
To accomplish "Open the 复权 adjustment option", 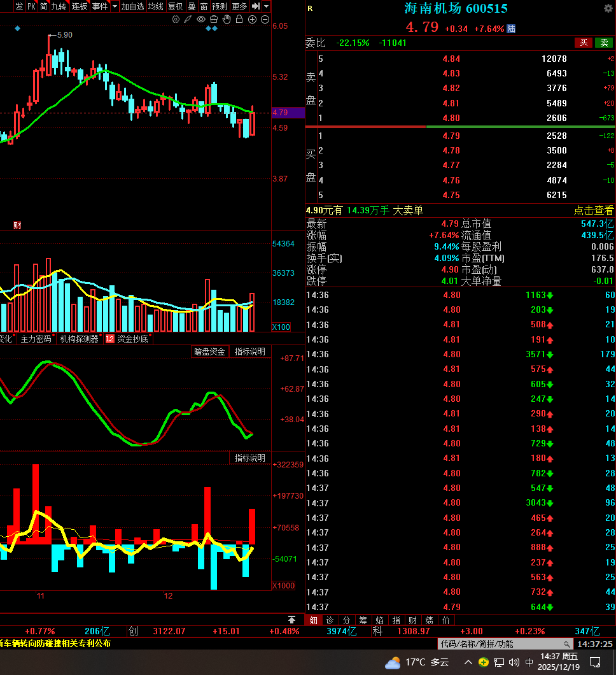I will [176, 6].
